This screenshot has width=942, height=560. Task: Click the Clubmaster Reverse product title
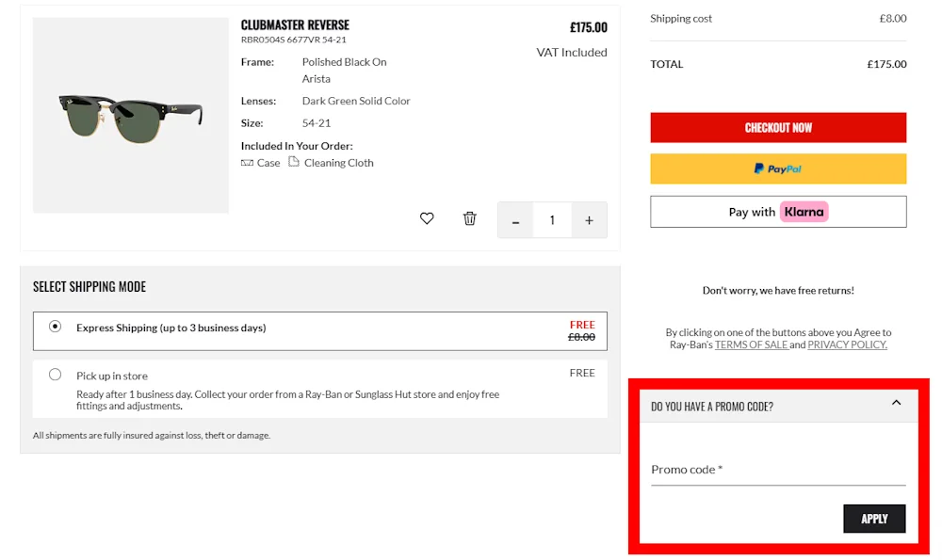[295, 24]
